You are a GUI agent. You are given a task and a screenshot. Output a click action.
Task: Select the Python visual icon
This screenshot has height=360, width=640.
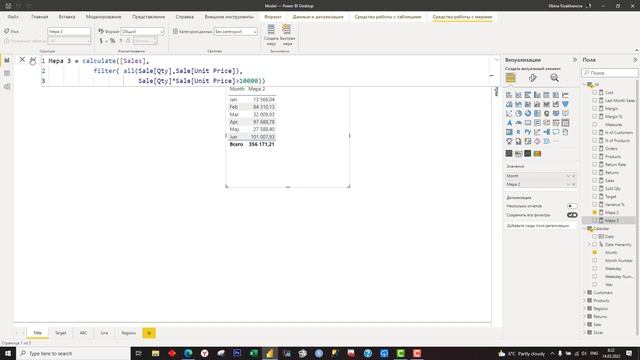[x=528, y=132]
